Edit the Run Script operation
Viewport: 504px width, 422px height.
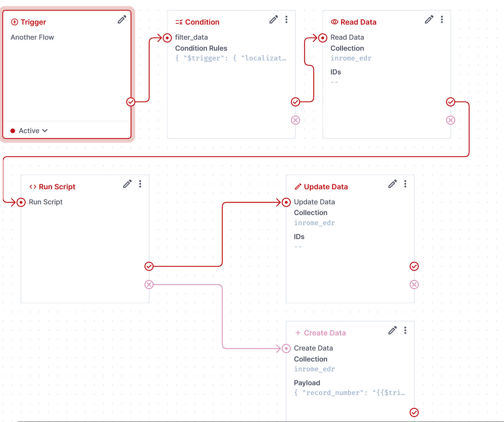(127, 184)
